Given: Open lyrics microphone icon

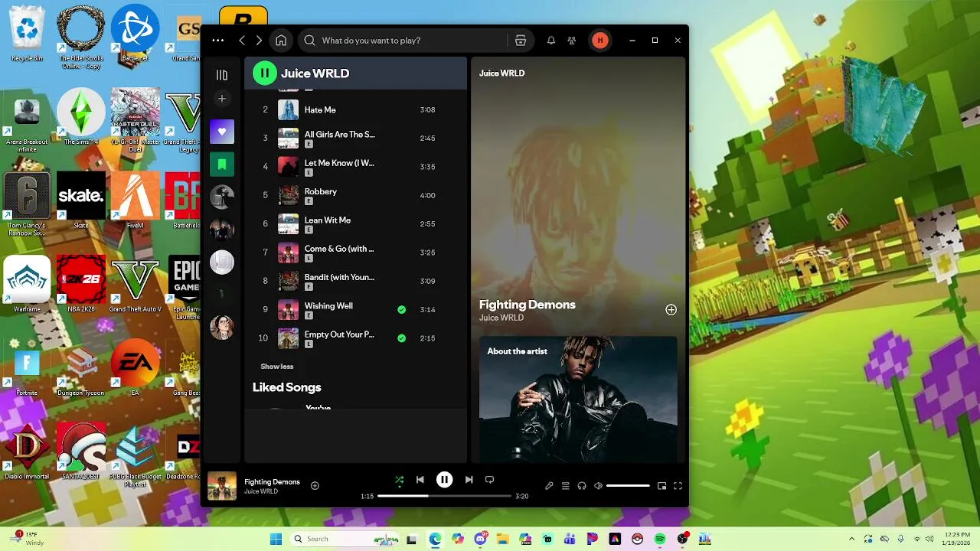Looking at the screenshot, I should coord(549,486).
